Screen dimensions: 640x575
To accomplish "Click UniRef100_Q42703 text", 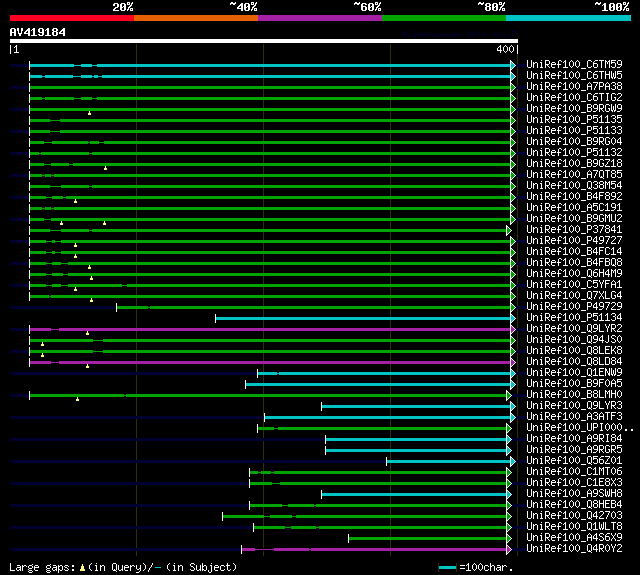I will point(574,516).
